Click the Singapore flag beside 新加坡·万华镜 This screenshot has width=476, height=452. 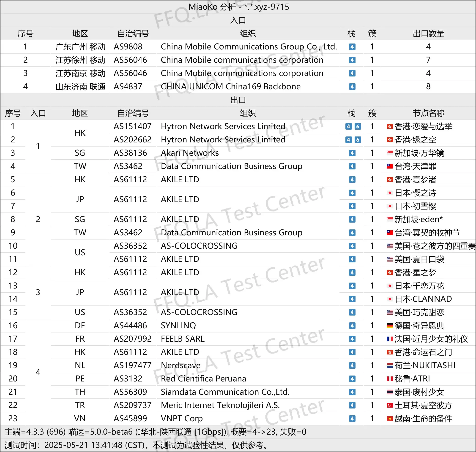(390, 153)
